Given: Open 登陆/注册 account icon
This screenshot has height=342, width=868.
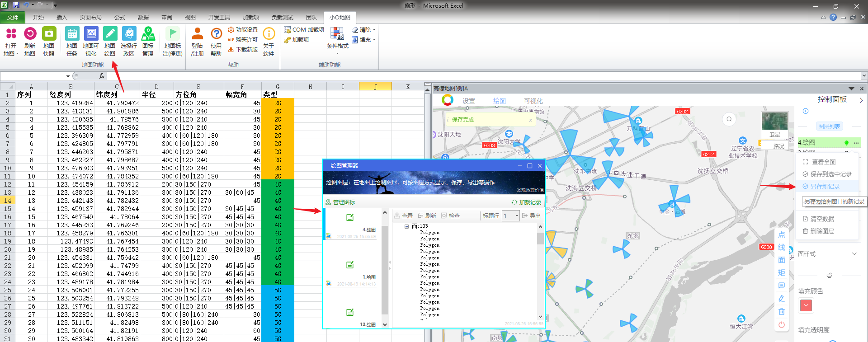Looking at the screenshot, I should [197, 41].
